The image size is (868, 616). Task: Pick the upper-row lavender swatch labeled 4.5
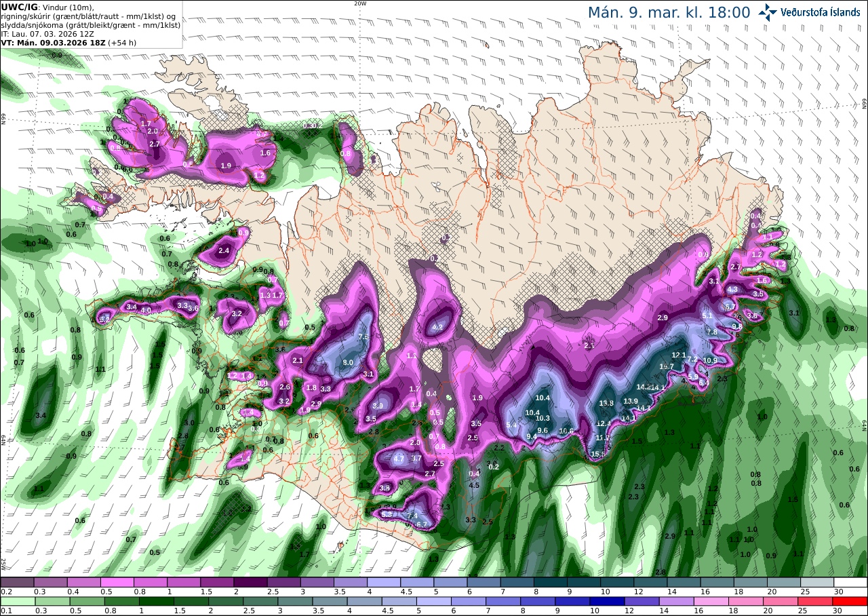(x=417, y=582)
